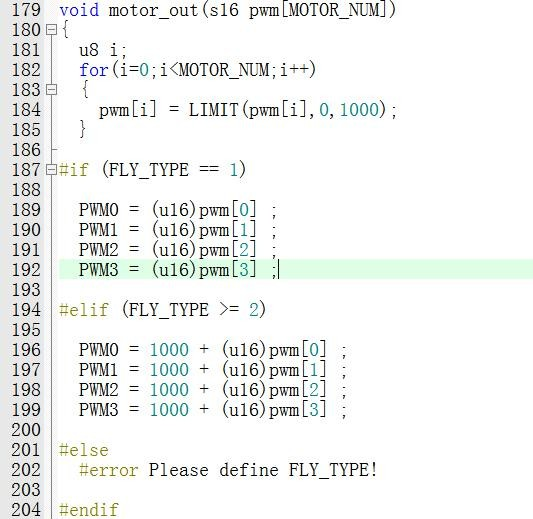
Task: Click pwm[i] assignment target on line 184
Action: coord(128,110)
